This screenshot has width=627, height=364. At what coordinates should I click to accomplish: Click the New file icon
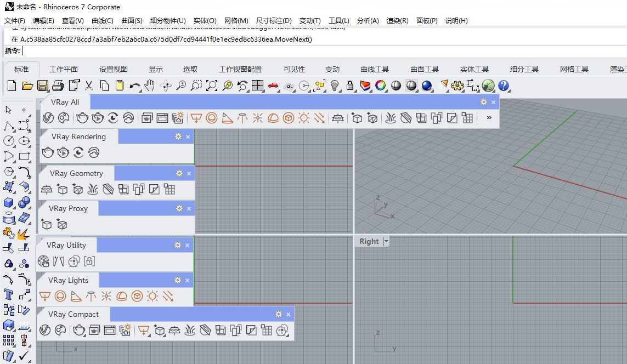tap(12, 86)
